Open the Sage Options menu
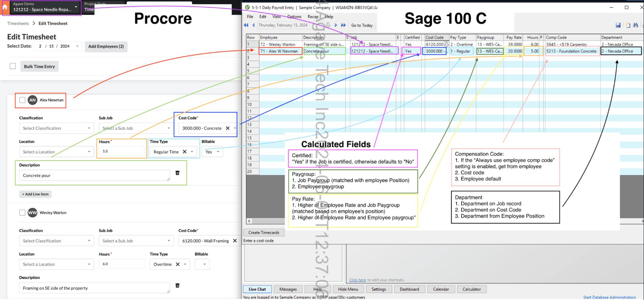Image resolution: width=644 pixels, height=300 pixels. tap(294, 17)
